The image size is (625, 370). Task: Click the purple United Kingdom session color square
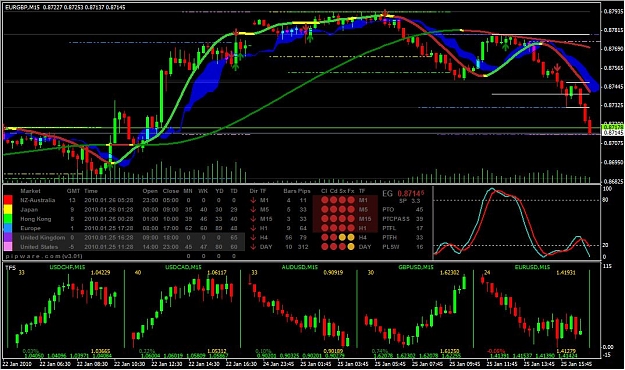[x=8, y=237]
